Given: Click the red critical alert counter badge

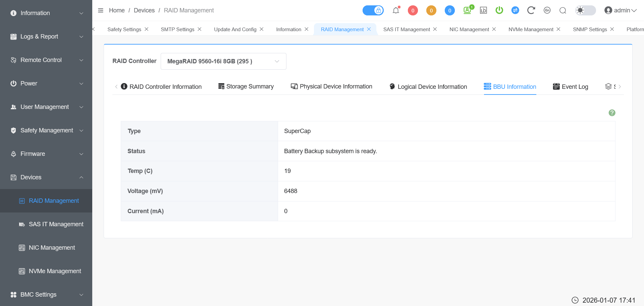Looking at the screenshot, I should pos(413,10).
